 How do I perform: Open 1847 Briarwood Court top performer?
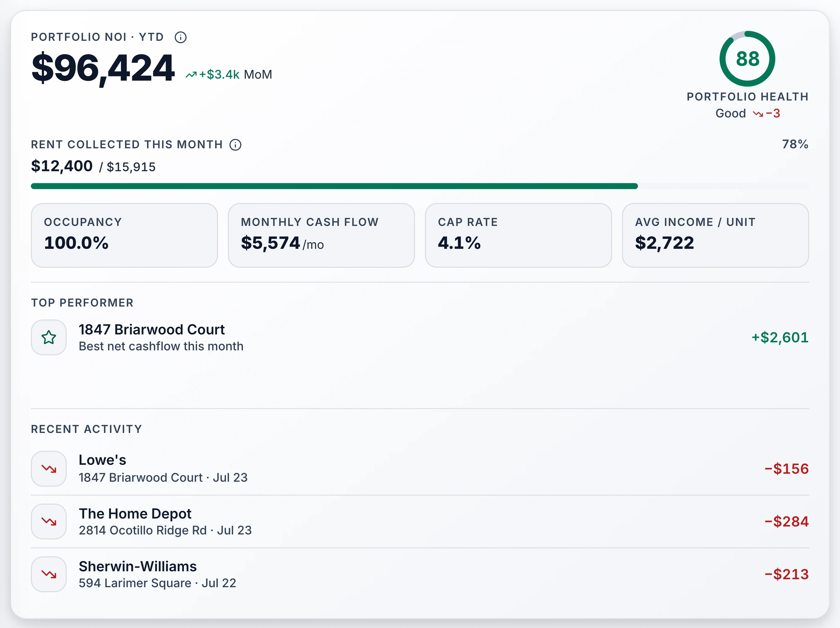[x=420, y=337]
